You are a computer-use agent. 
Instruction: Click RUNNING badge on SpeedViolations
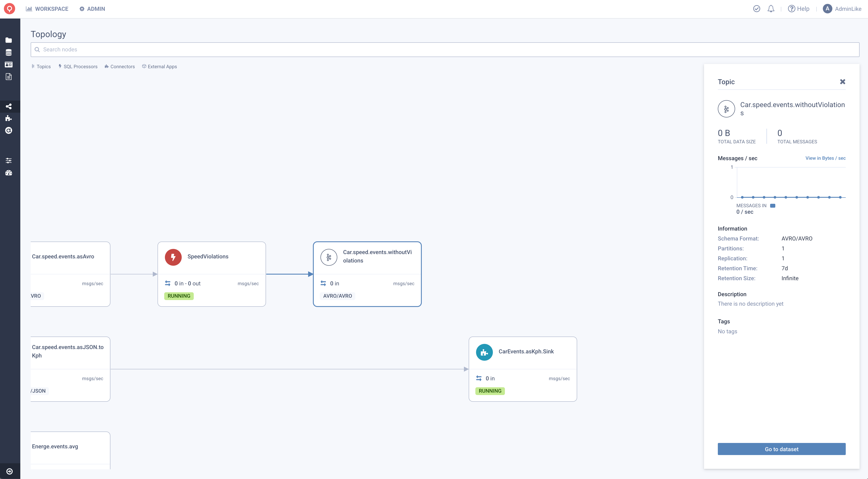tap(179, 296)
